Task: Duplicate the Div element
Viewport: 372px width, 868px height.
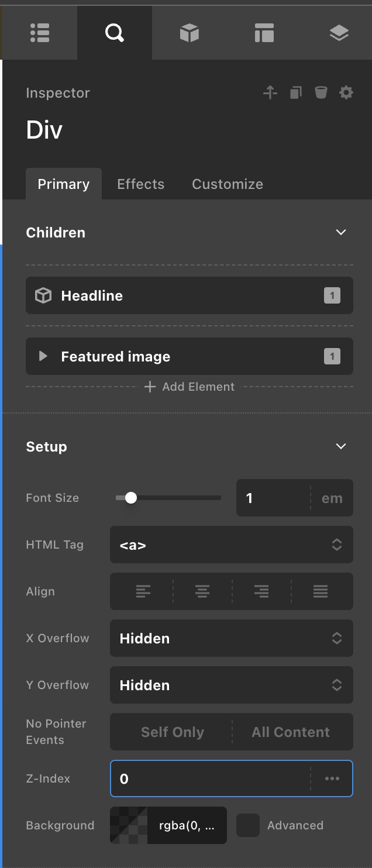Action: coord(296,92)
